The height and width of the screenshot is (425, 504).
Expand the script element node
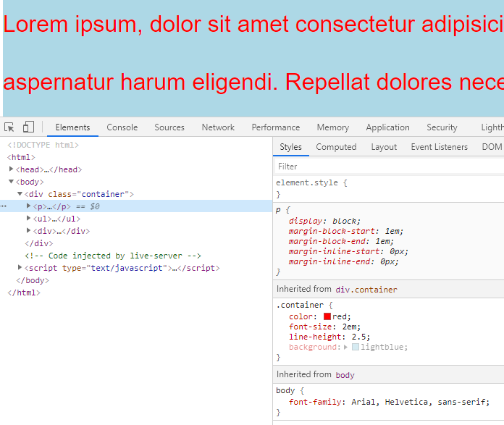point(20,268)
